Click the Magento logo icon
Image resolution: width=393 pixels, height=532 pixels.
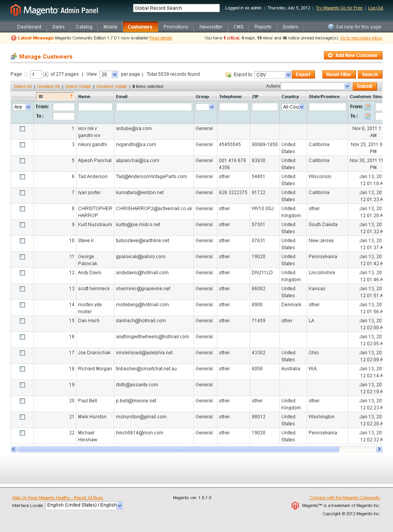click(15, 10)
